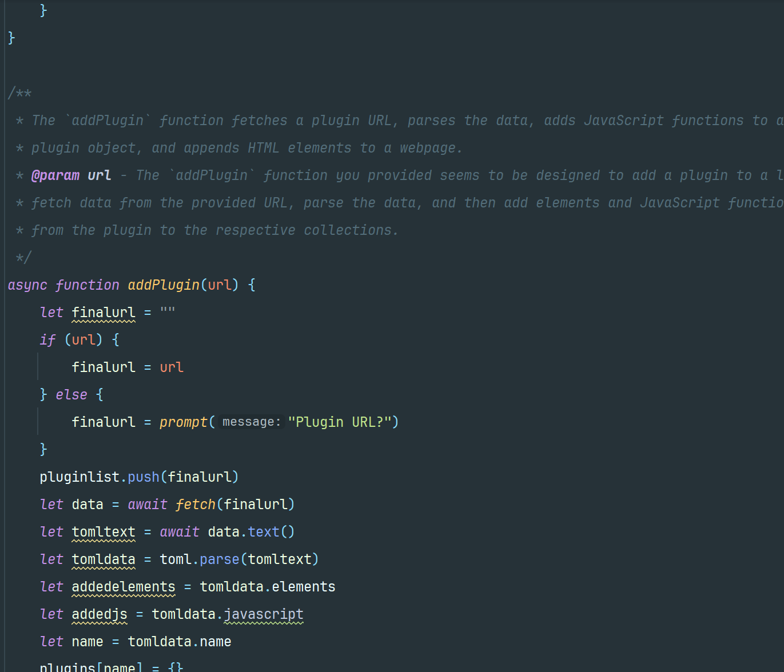Click the async keyword before function
Image resolution: width=784 pixels, height=672 pixels.
pyautogui.click(x=27, y=285)
